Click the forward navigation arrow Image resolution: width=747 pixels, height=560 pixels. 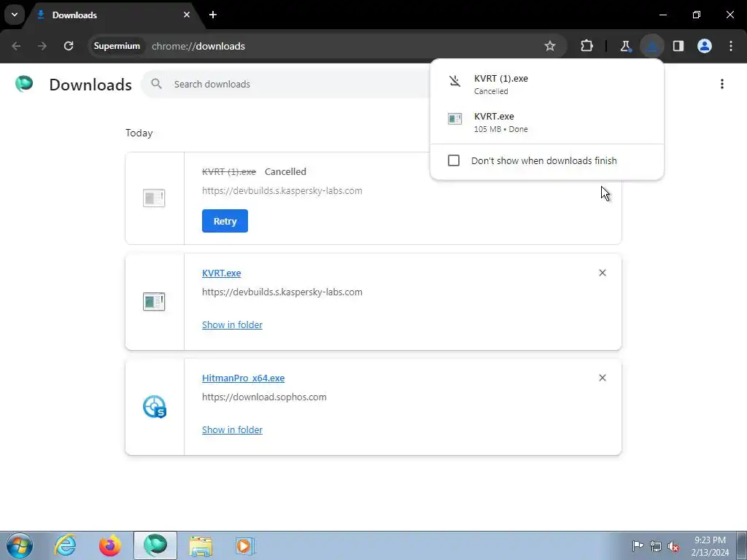42,46
